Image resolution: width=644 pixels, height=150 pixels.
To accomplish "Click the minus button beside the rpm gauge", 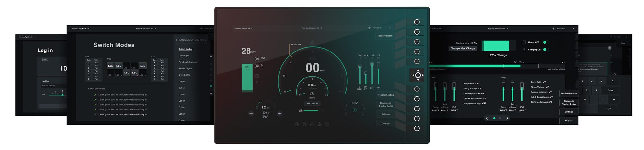I will tap(251, 114).
